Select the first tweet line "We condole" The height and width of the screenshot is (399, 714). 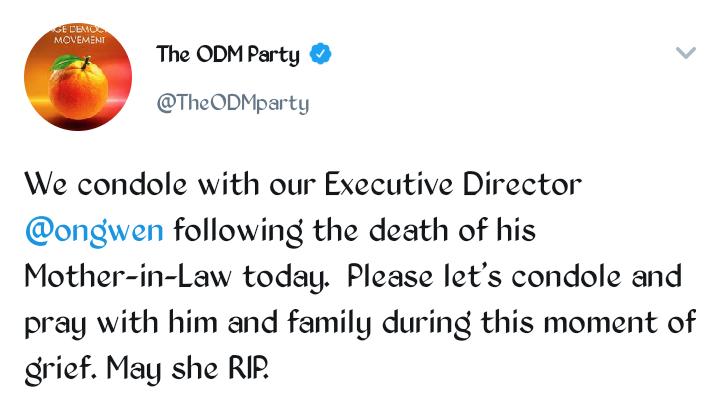[x=106, y=184]
